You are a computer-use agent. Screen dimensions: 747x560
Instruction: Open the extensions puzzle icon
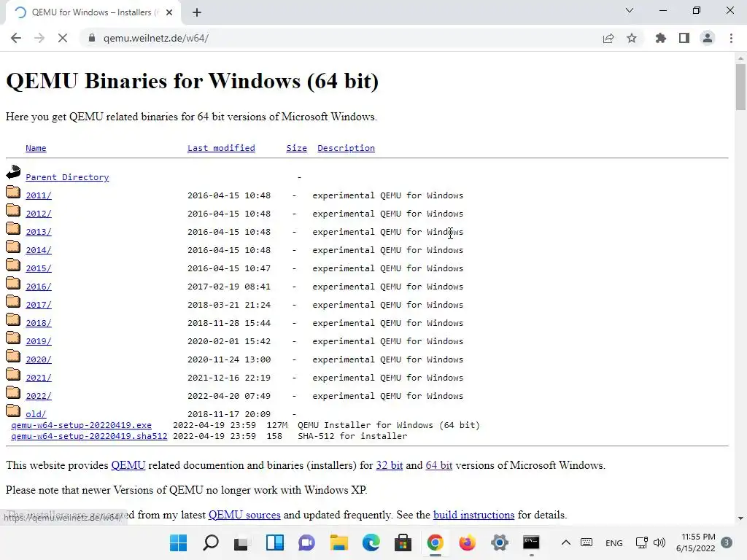[661, 38]
